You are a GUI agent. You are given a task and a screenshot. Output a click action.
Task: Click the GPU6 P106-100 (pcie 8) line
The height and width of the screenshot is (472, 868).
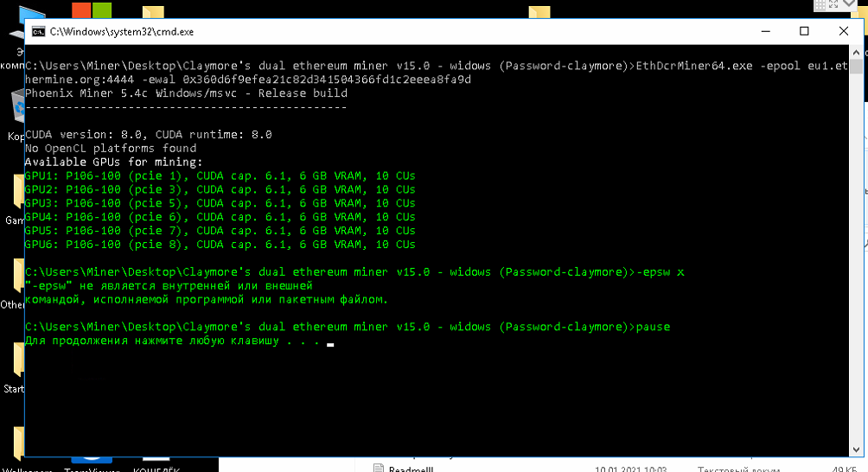pos(220,245)
